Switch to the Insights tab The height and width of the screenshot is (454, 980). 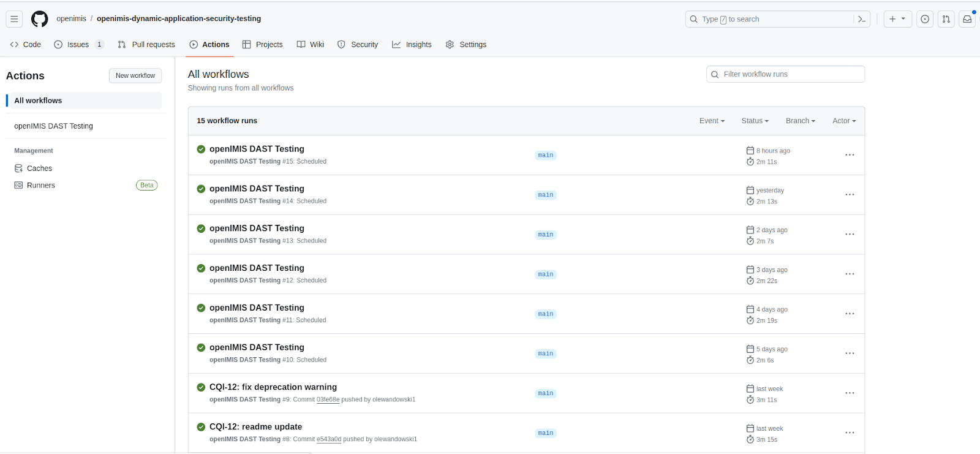point(412,45)
